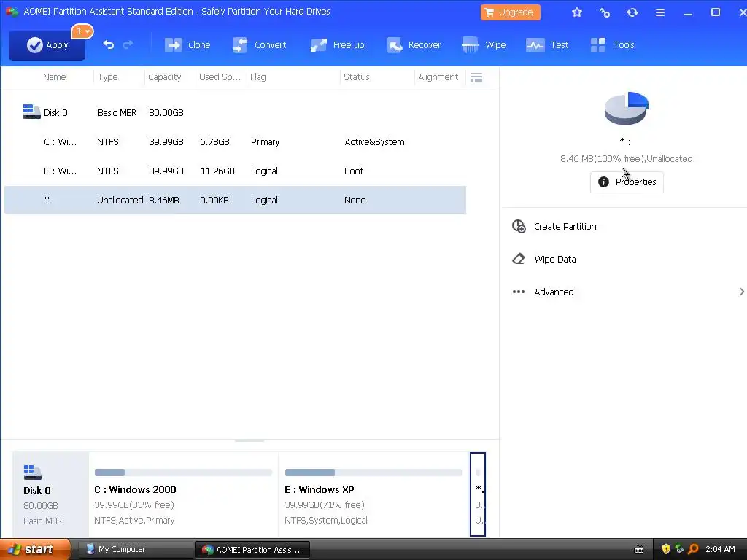Open the Windows Start menu

point(35,549)
